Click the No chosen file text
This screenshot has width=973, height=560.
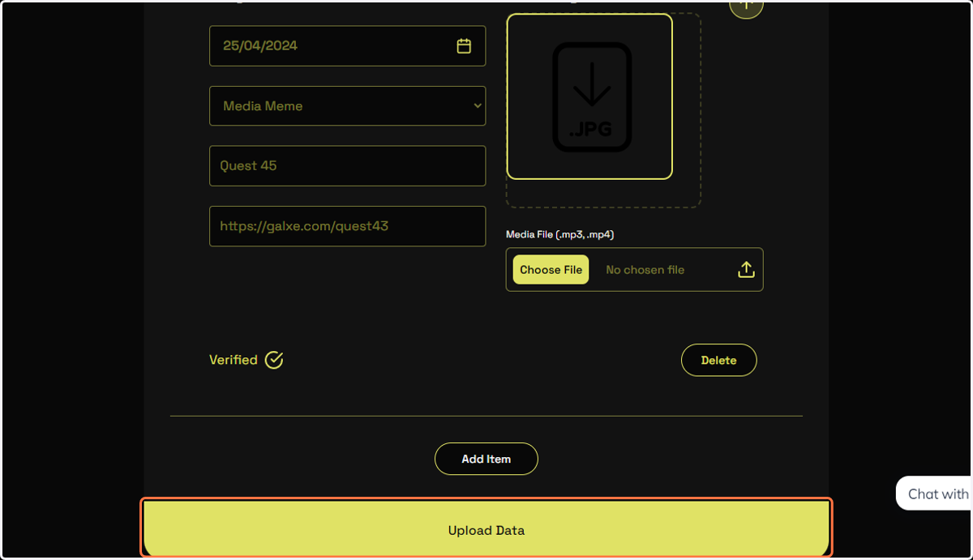pos(645,270)
